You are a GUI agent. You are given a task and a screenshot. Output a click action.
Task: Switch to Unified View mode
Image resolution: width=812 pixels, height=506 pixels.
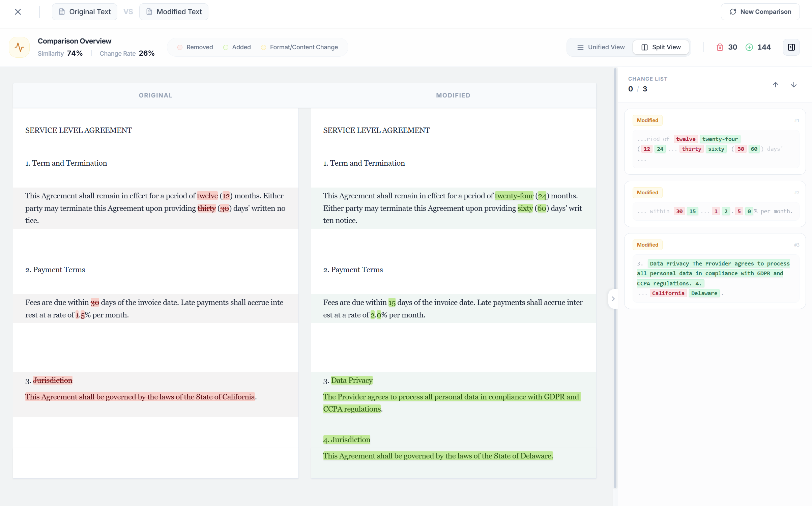pos(600,47)
